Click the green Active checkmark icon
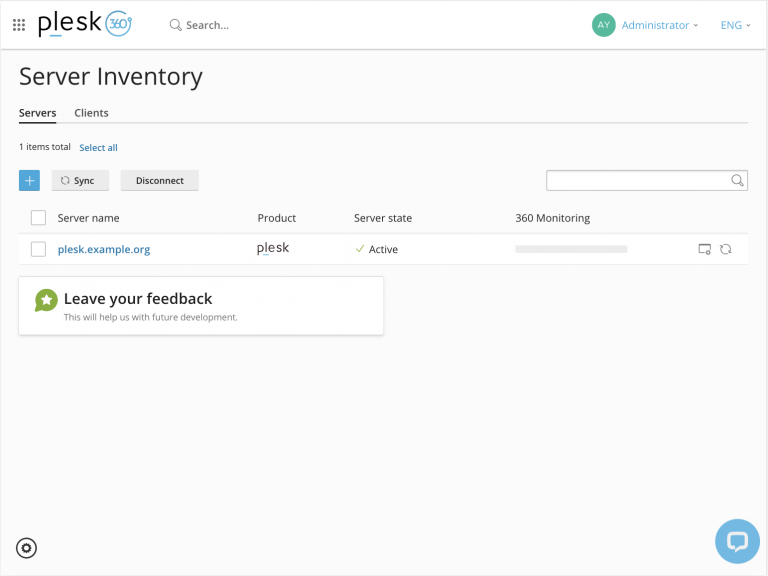This screenshot has width=768, height=576. point(360,249)
